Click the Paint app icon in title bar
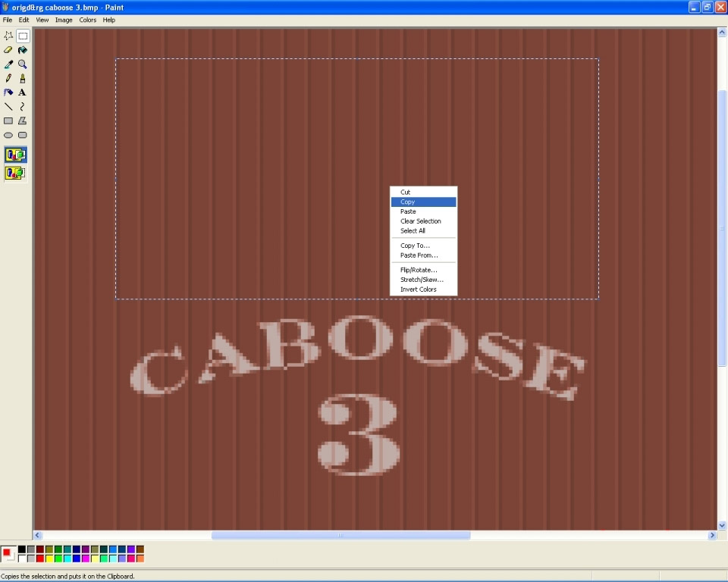728x582 pixels. coord(5,7)
